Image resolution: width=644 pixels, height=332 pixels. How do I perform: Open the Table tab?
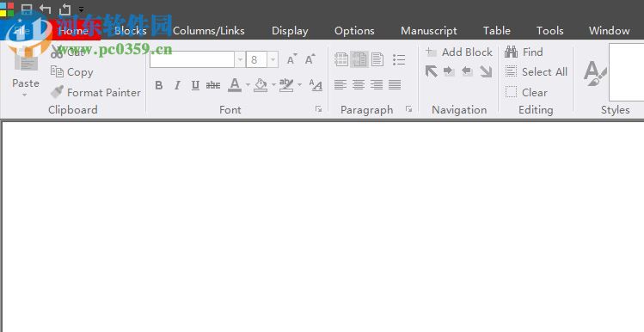pyautogui.click(x=497, y=30)
